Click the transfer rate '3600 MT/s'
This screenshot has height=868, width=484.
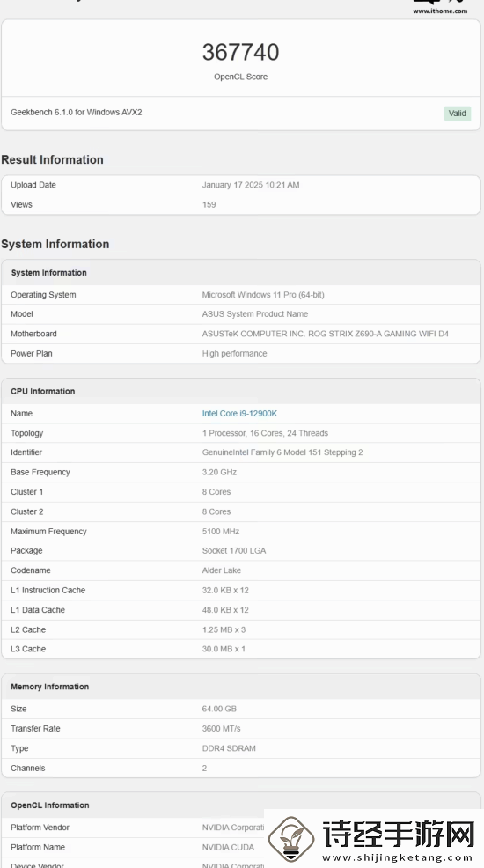(x=221, y=729)
